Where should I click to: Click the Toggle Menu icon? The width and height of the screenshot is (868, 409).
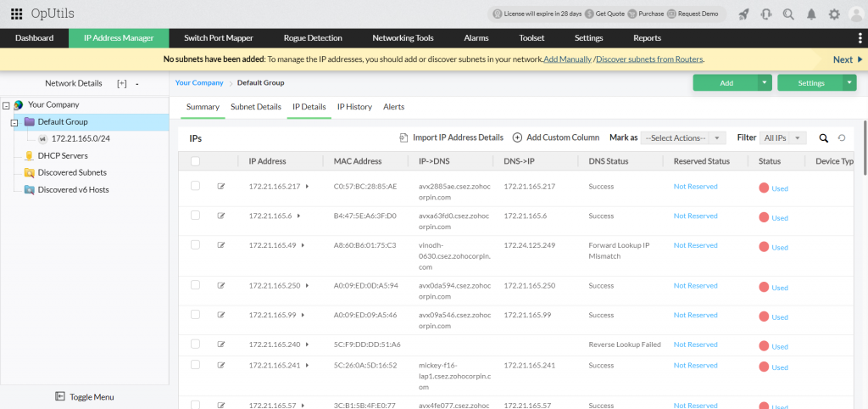[x=60, y=396]
